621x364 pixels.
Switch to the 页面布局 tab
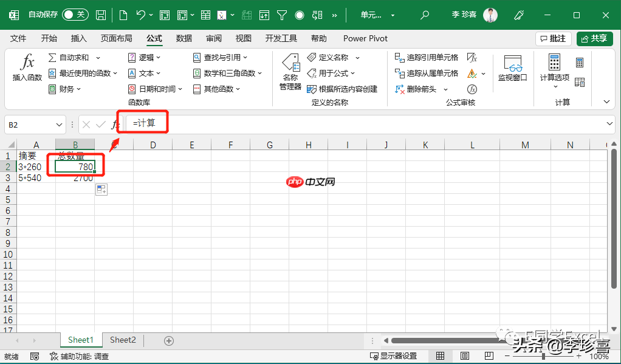(x=117, y=38)
